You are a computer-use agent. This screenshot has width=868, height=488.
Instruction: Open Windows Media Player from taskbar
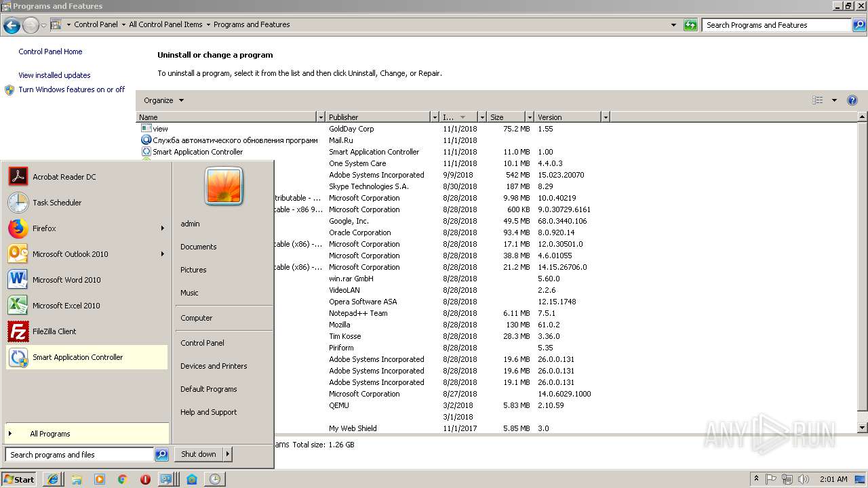[99, 479]
